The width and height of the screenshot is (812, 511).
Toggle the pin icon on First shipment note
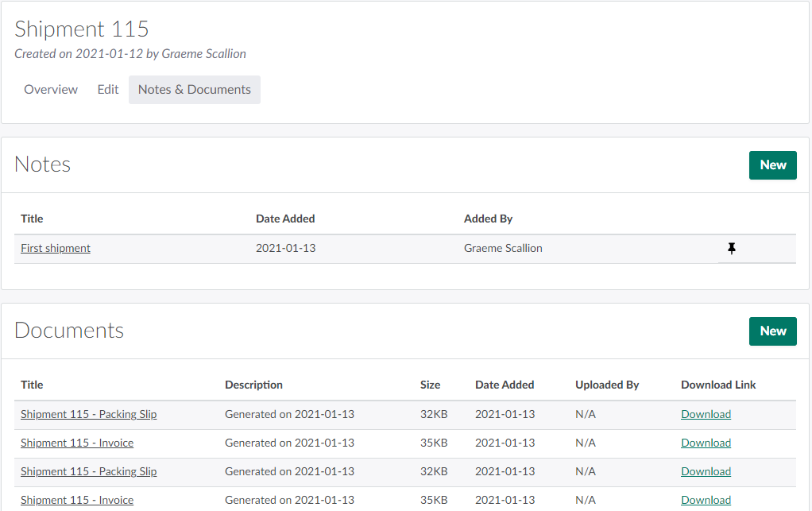point(732,249)
